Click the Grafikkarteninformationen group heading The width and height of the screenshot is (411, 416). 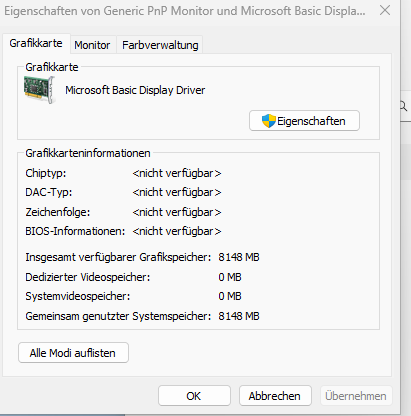(x=88, y=153)
